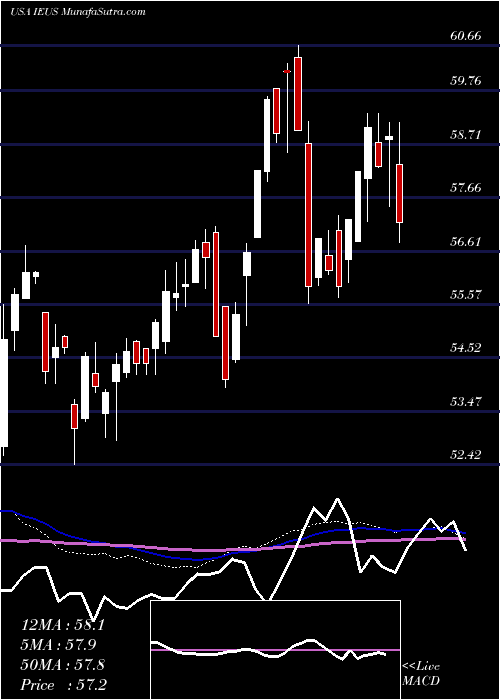Select the 55.57 price axis label

[466, 295]
